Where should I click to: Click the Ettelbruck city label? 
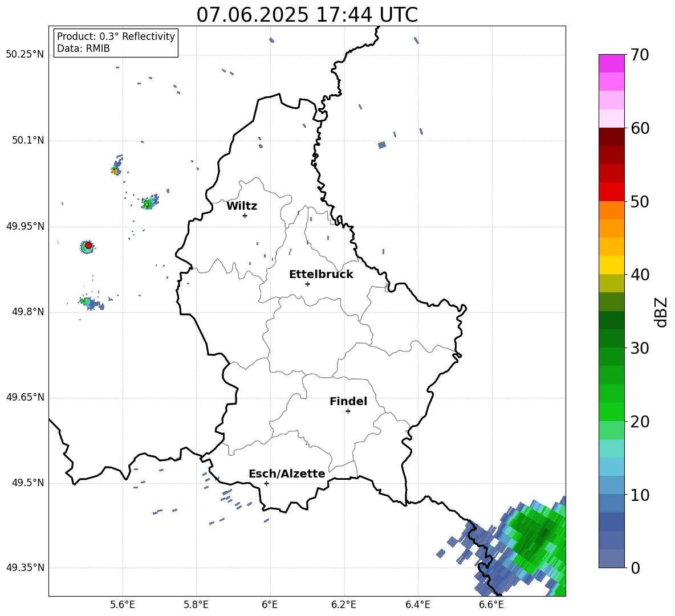click(321, 275)
